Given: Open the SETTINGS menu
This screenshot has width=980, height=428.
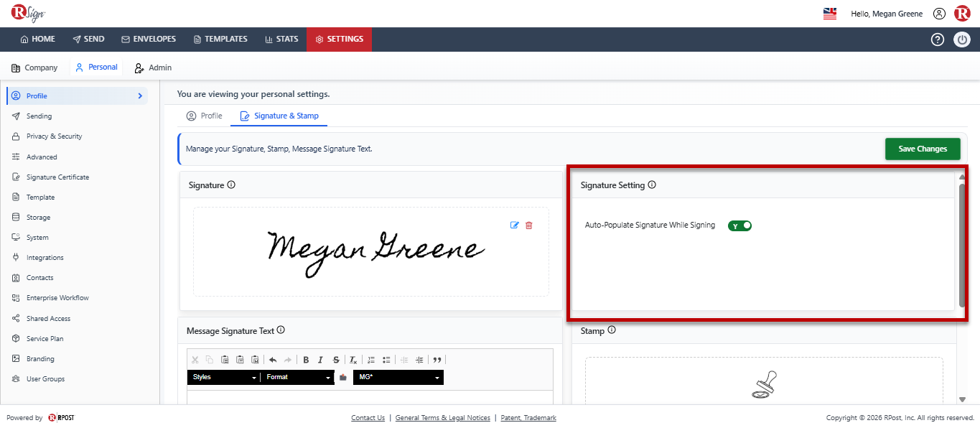Looking at the screenshot, I should point(339,39).
